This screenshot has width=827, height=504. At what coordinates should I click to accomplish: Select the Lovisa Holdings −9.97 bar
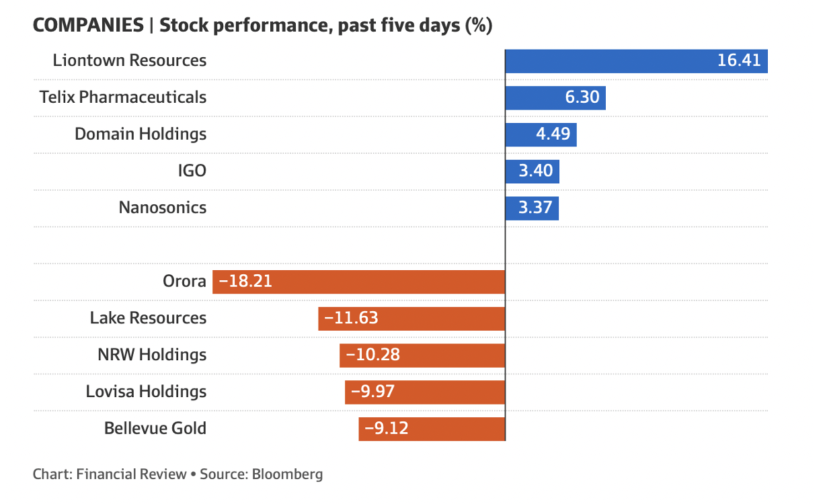[x=425, y=392]
